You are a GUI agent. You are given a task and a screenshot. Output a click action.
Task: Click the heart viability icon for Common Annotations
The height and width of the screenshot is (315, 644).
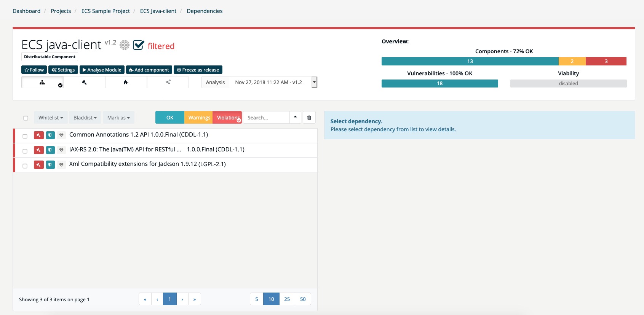pyautogui.click(x=61, y=135)
